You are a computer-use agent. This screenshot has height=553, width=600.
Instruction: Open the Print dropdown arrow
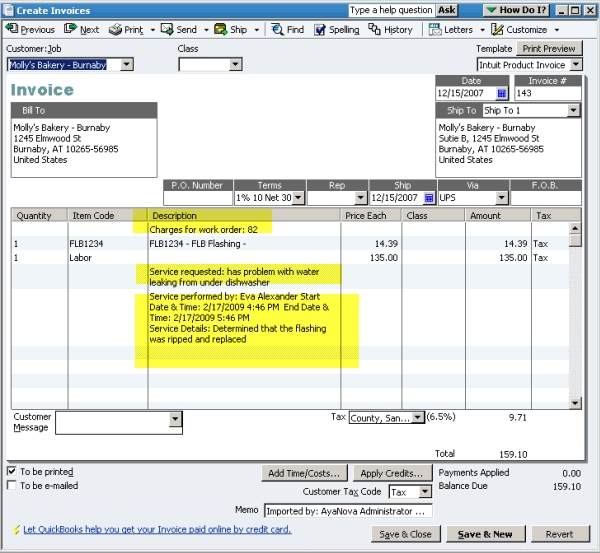(153, 30)
